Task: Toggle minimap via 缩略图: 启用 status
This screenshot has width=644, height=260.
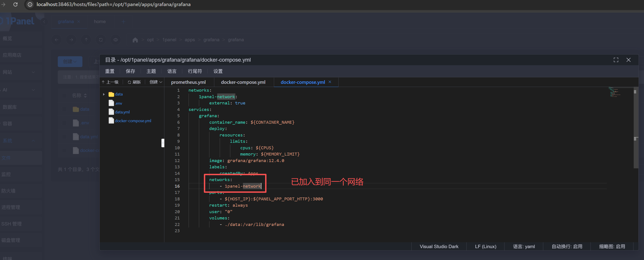Action: point(612,247)
